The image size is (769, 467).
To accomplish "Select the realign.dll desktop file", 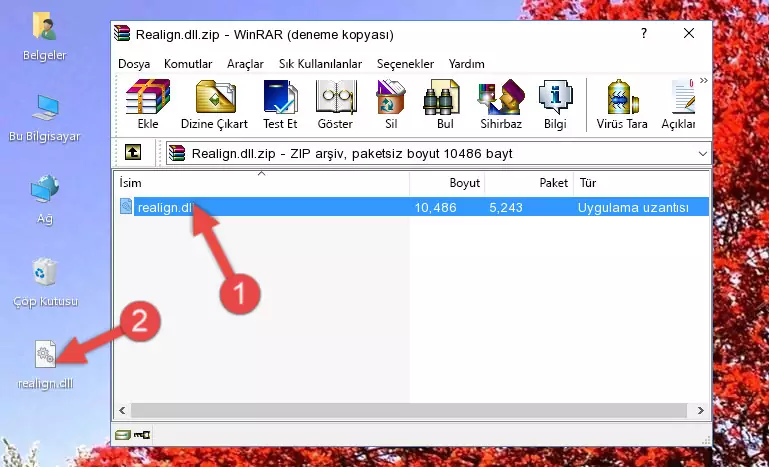I will [x=45, y=365].
